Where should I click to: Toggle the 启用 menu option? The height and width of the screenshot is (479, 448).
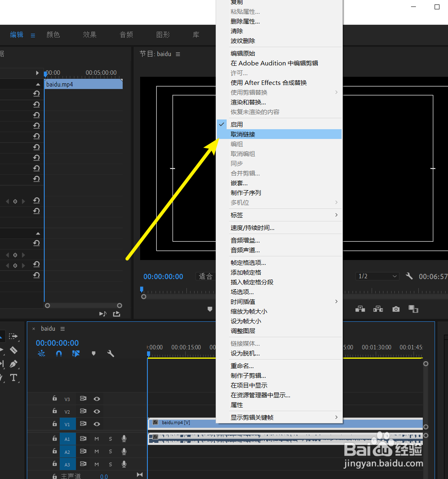point(279,124)
